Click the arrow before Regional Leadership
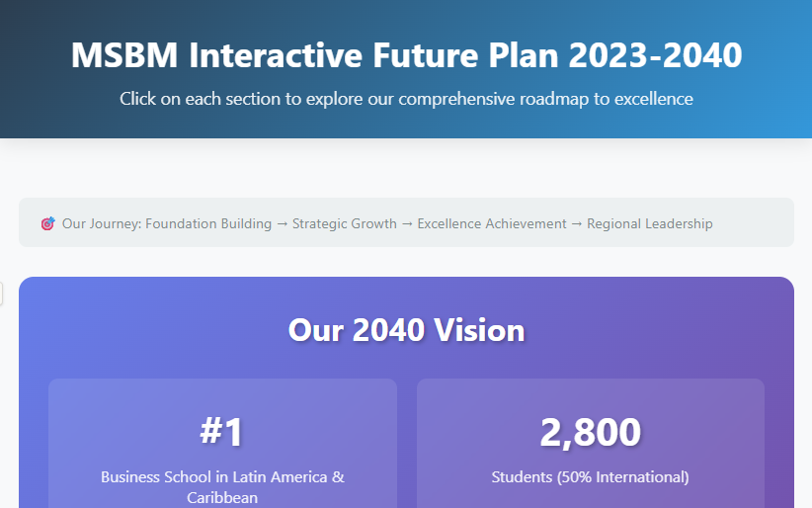The image size is (812, 508). (577, 223)
